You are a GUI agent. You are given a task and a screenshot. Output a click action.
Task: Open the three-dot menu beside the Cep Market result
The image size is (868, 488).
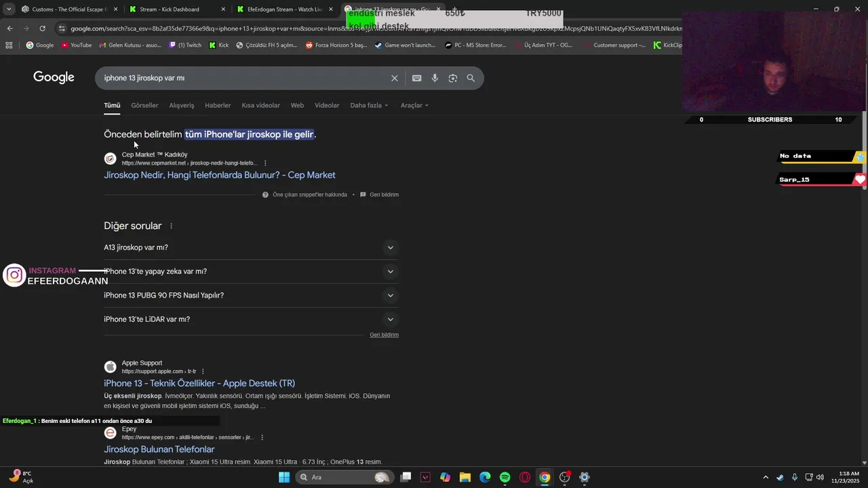(265, 163)
